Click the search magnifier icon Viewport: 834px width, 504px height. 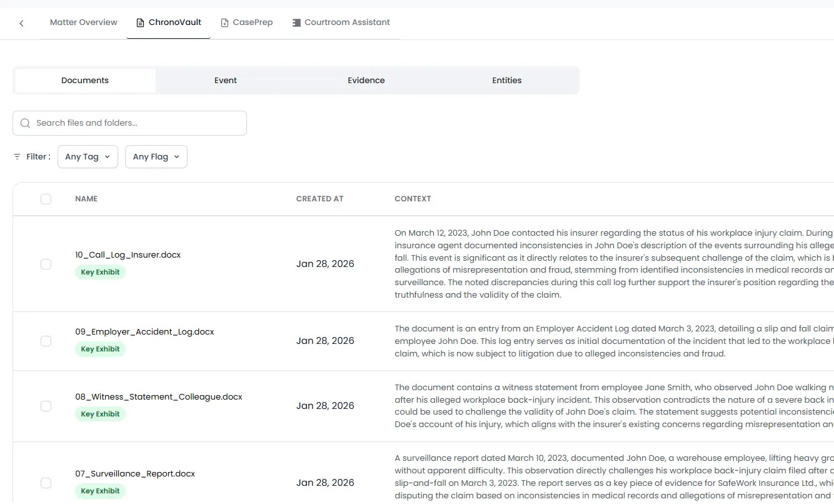click(25, 123)
